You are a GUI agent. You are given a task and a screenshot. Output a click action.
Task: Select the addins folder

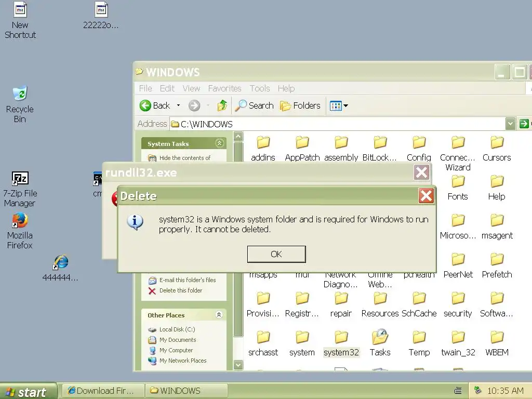263,149
